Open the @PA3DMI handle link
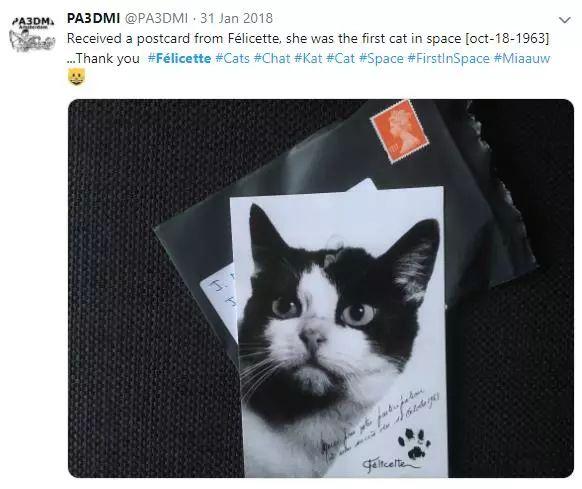582x489 pixels. (157, 18)
